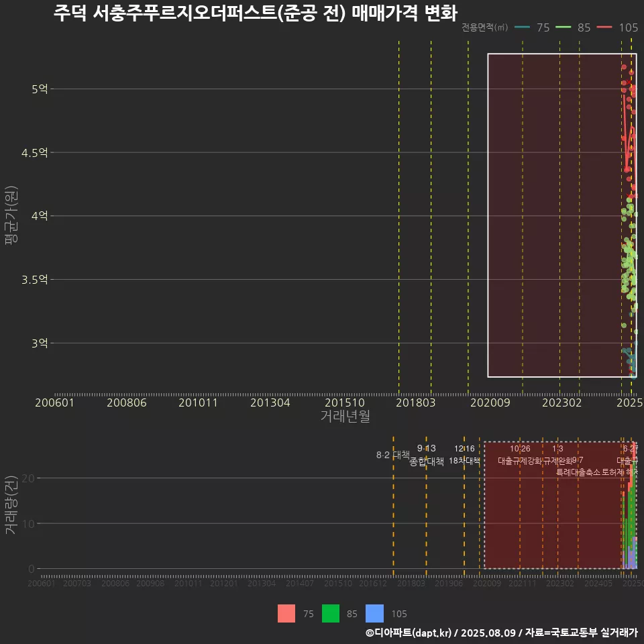Image resolution: width=644 pixels, height=644 pixels.
Task: Click the 20 tick label on volume chart
Action: coord(28,478)
